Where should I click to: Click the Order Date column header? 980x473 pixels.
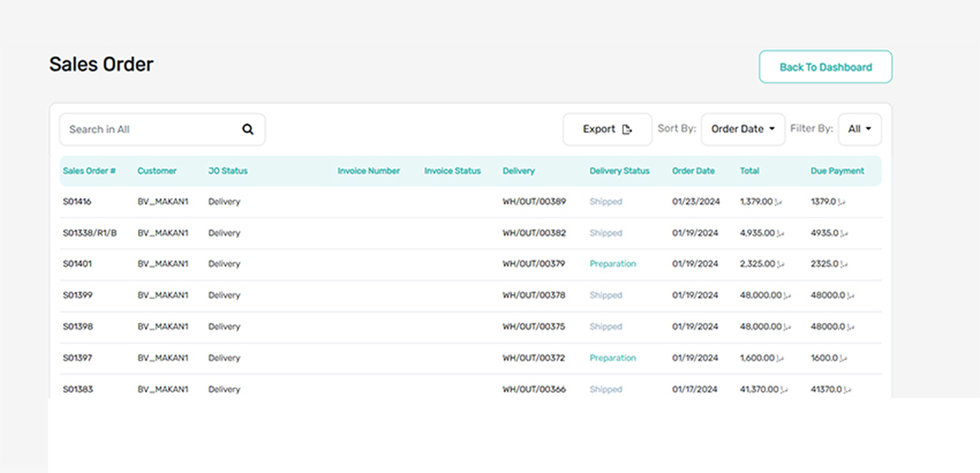(694, 171)
